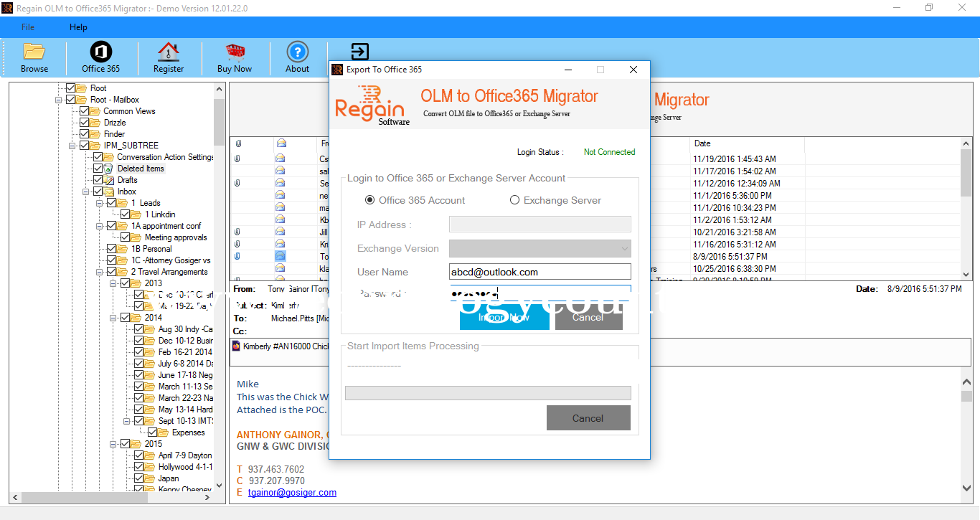Click the Common Views folder icon
This screenshot has height=520, width=980.
[95, 111]
